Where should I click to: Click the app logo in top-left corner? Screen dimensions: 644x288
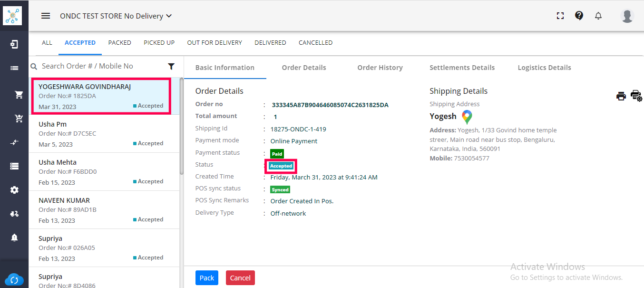pyautogui.click(x=12, y=15)
